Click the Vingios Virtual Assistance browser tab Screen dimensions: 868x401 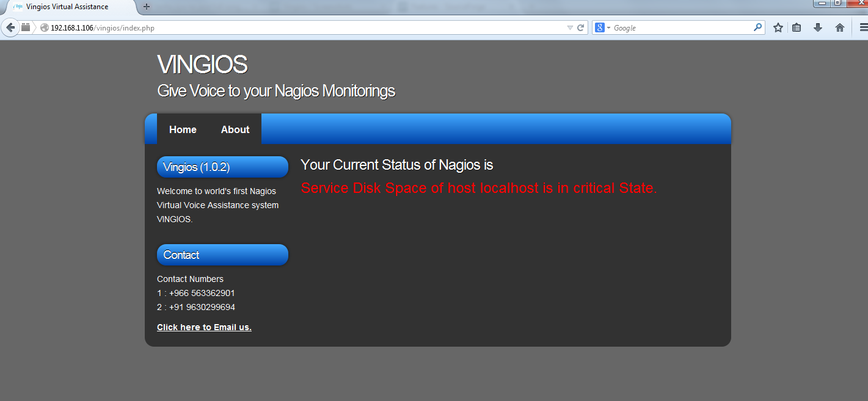click(x=67, y=7)
